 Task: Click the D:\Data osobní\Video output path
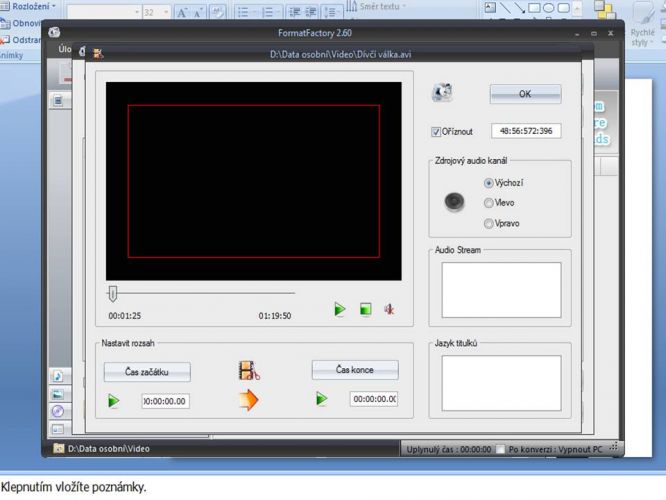tap(109, 448)
